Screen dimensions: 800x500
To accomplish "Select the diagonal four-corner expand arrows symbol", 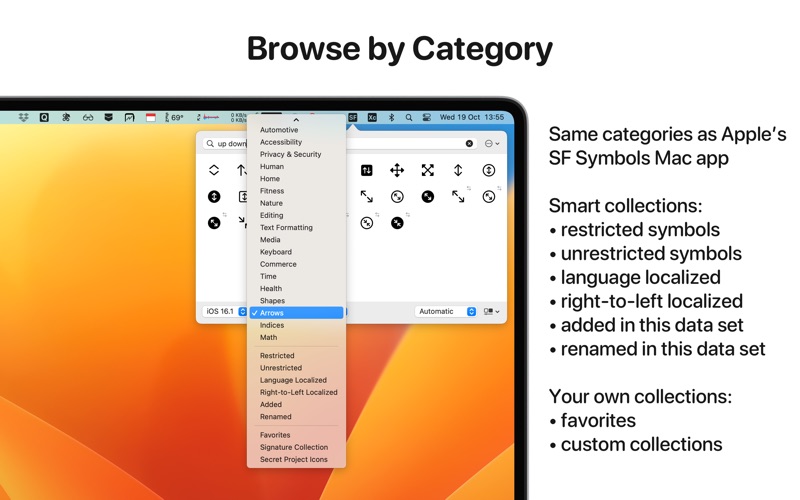I will pos(428,170).
